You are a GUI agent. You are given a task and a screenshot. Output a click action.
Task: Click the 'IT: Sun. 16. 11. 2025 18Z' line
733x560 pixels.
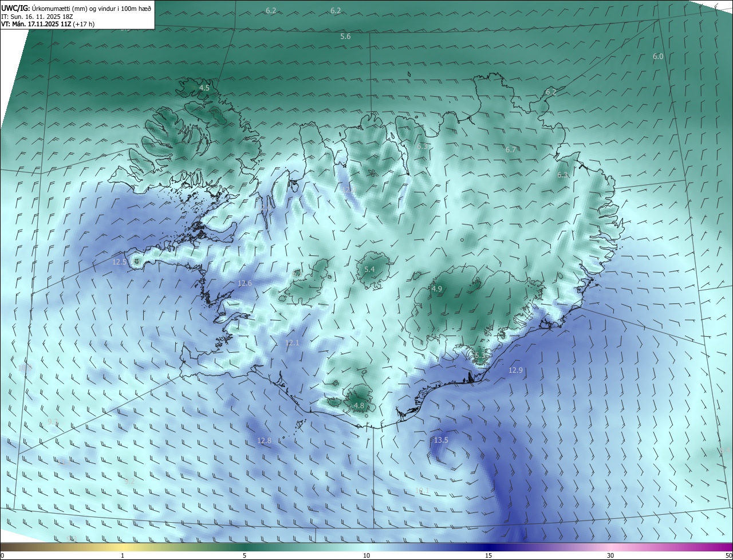coord(38,17)
